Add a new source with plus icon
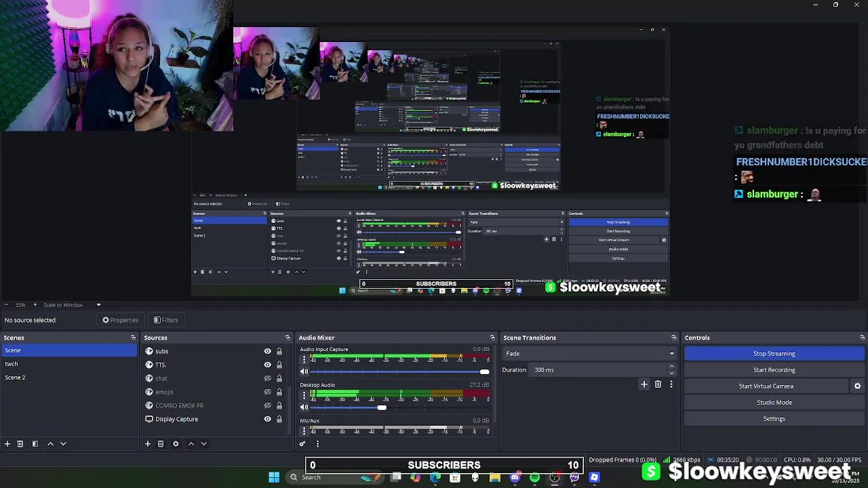Viewport: 868px width, 488px height. pos(147,444)
